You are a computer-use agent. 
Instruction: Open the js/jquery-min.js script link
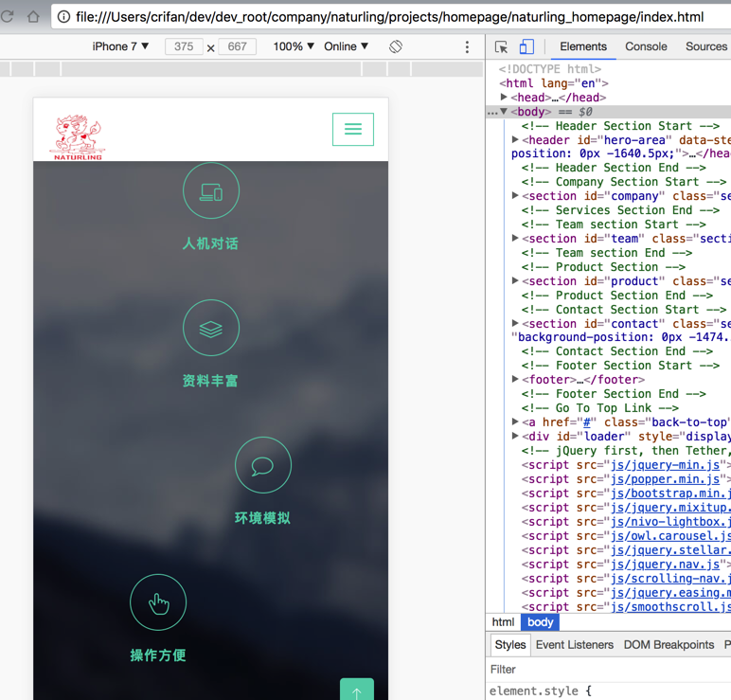(x=666, y=465)
